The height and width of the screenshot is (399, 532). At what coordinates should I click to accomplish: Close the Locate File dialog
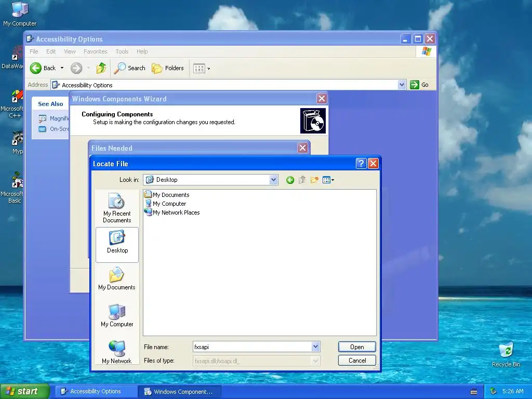373,164
